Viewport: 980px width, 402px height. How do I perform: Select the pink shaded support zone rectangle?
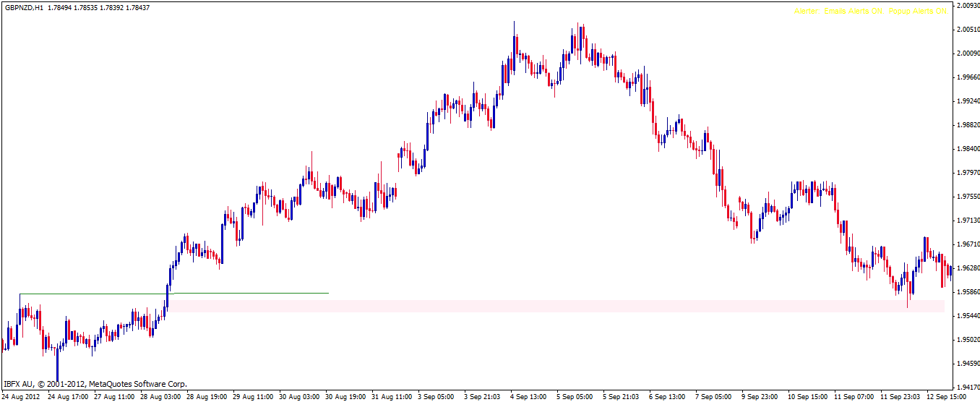point(556,307)
